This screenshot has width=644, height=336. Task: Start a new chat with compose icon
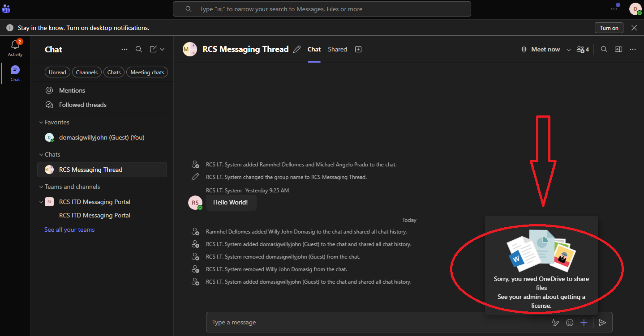(x=153, y=49)
